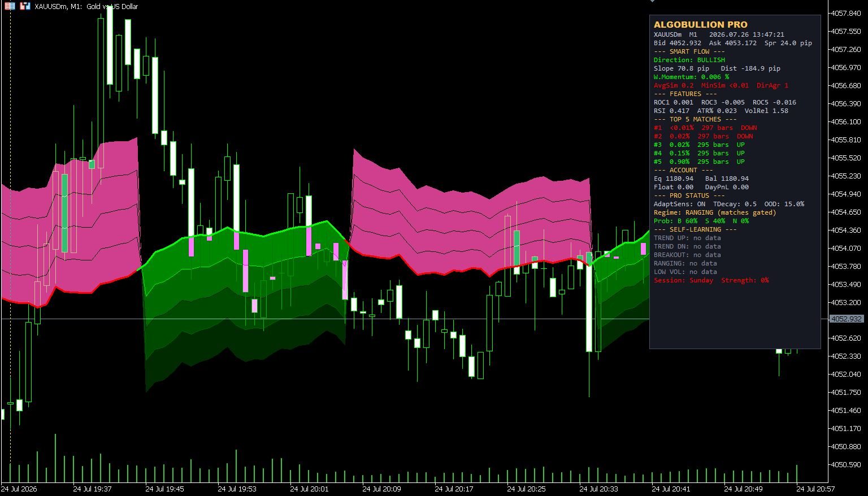Select match #1 <0.01% 297 bars DOWN

pos(705,128)
